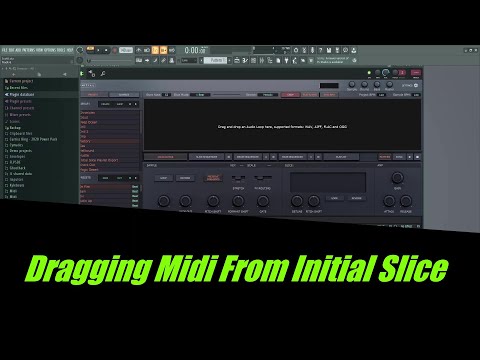Click the song time display

coord(195,50)
